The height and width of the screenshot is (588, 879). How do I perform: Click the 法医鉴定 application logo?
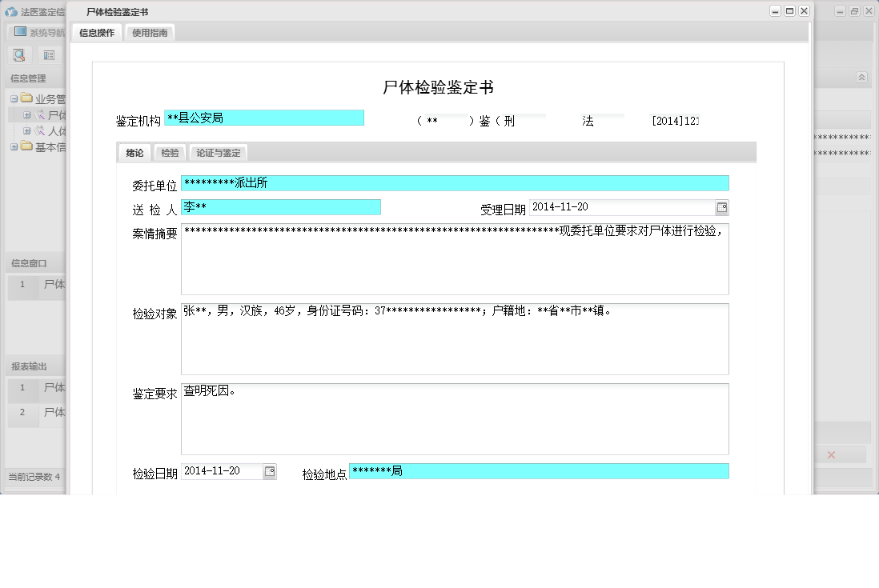coord(12,11)
